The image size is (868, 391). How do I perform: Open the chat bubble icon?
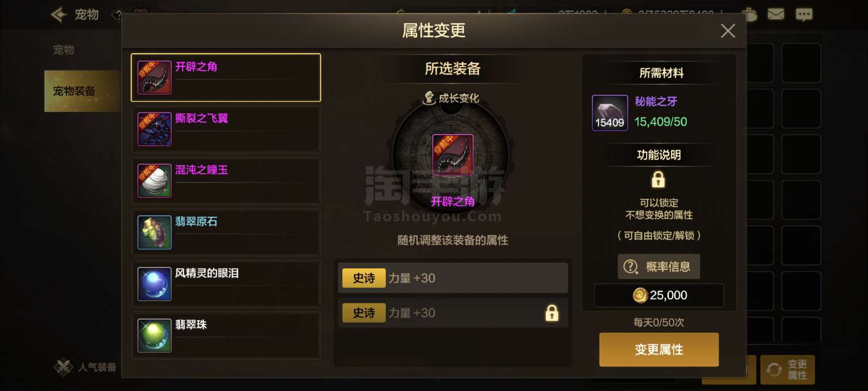point(804,14)
